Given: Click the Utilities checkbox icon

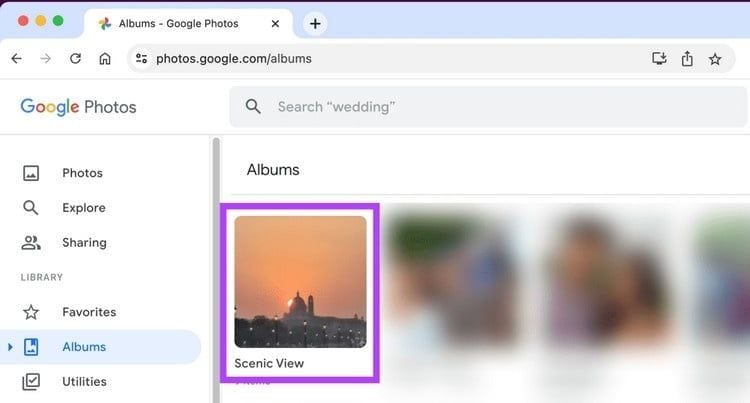Looking at the screenshot, I should [x=31, y=381].
